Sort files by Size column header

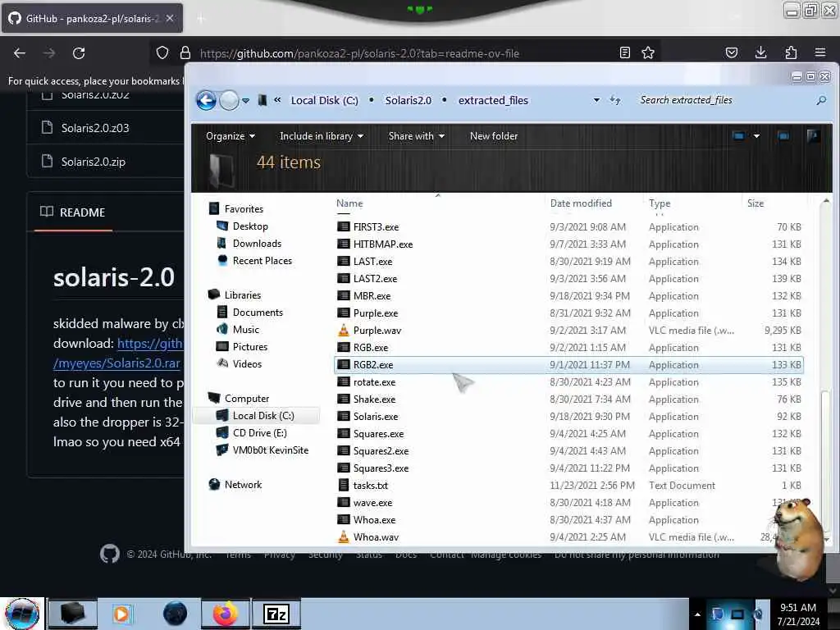pyautogui.click(x=756, y=203)
